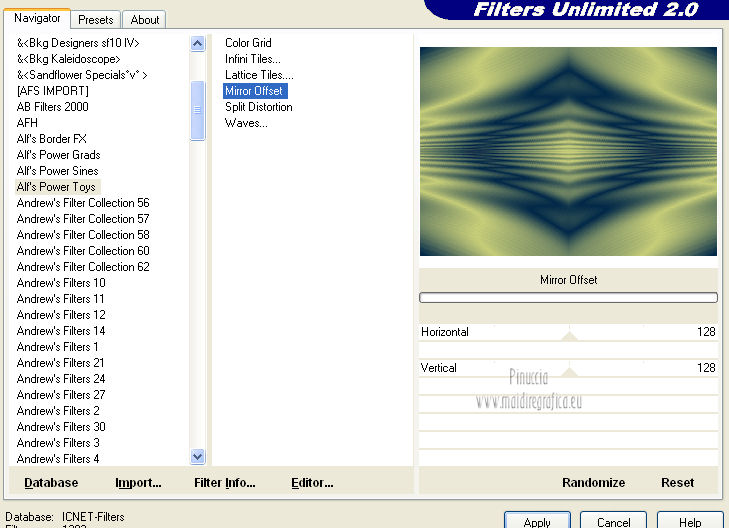Open the Editor... button
729x528 pixels.
click(312, 483)
